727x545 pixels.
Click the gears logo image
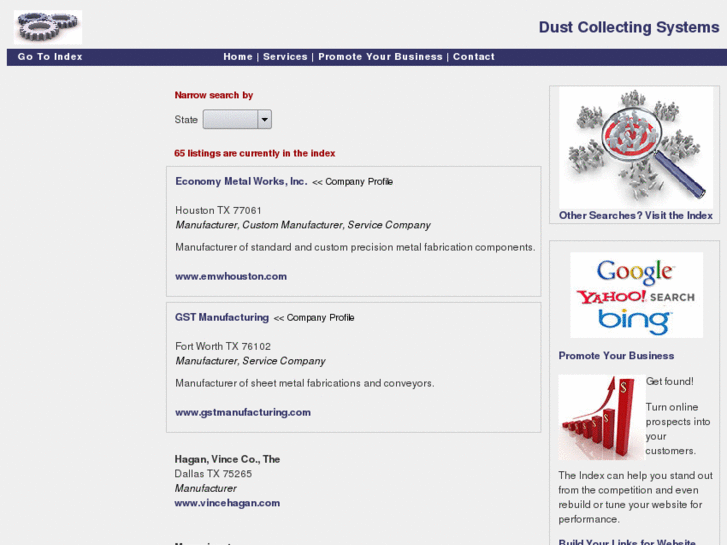(x=48, y=27)
